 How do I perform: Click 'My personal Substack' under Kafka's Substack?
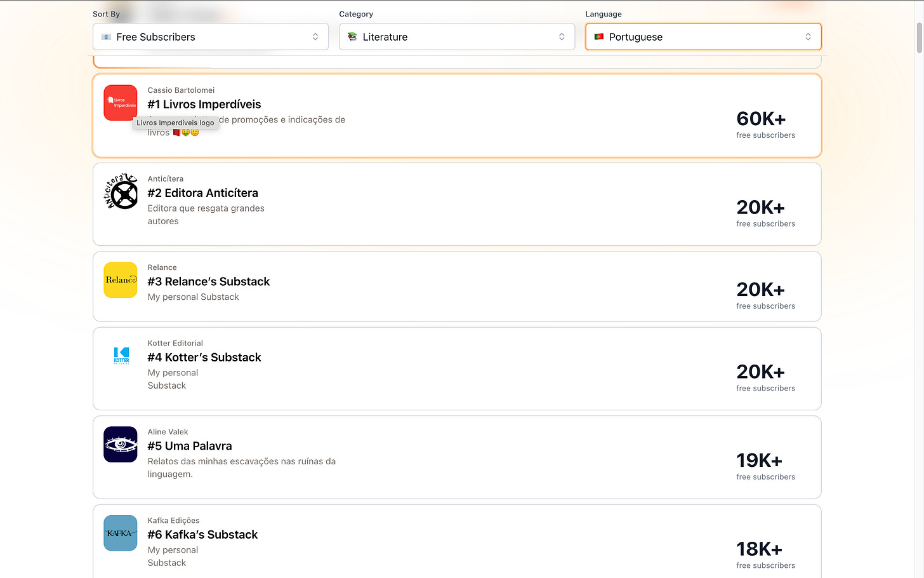173,556
